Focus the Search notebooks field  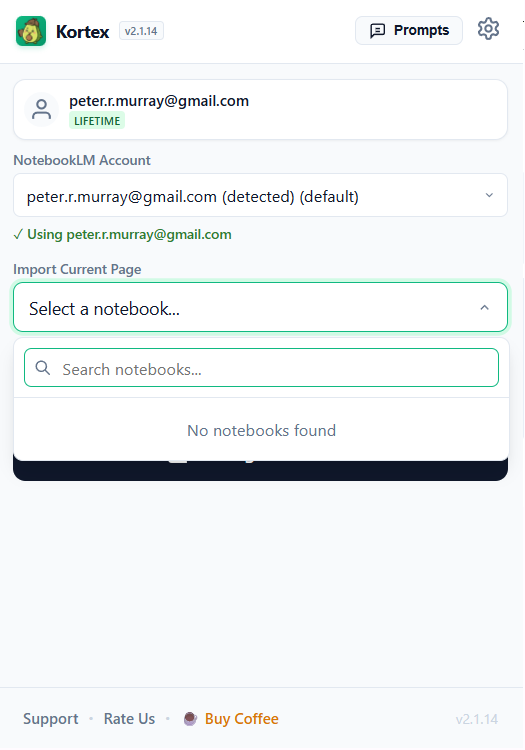click(x=262, y=368)
